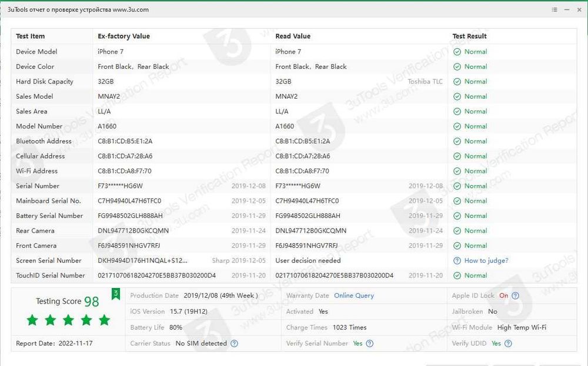Select the Read Value column header

pos(293,36)
